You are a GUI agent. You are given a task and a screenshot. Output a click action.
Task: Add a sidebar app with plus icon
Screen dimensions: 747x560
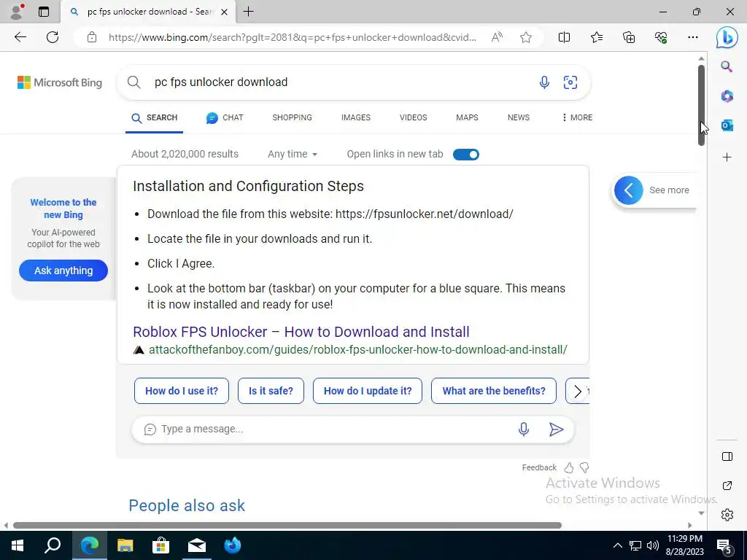point(727,157)
